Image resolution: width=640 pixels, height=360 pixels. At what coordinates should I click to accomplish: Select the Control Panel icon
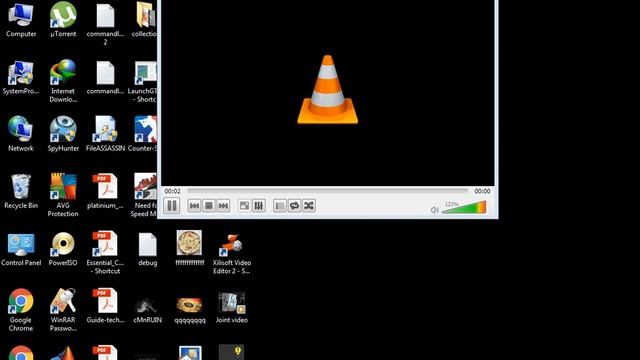pyautogui.click(x=21, y=249)
